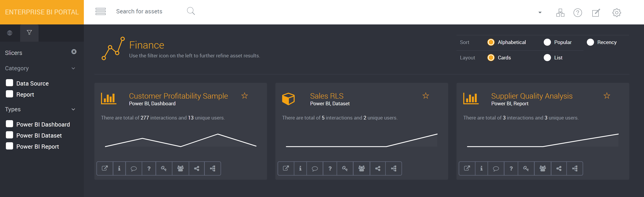Choose List layout radio button
Viewport: 644px width, 197px height.
[x=547, y=58]
